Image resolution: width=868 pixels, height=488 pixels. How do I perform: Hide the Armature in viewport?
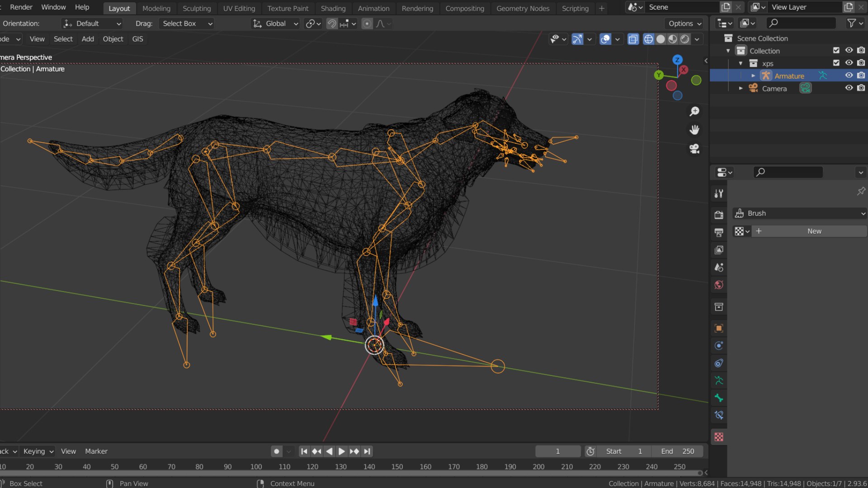849,75
